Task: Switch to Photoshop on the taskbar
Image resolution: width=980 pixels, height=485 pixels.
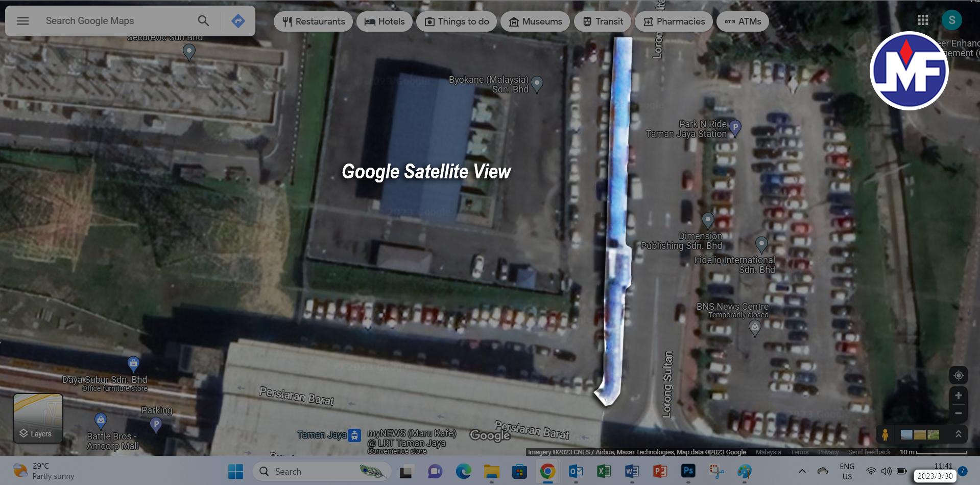Action: tap(688, 471)
